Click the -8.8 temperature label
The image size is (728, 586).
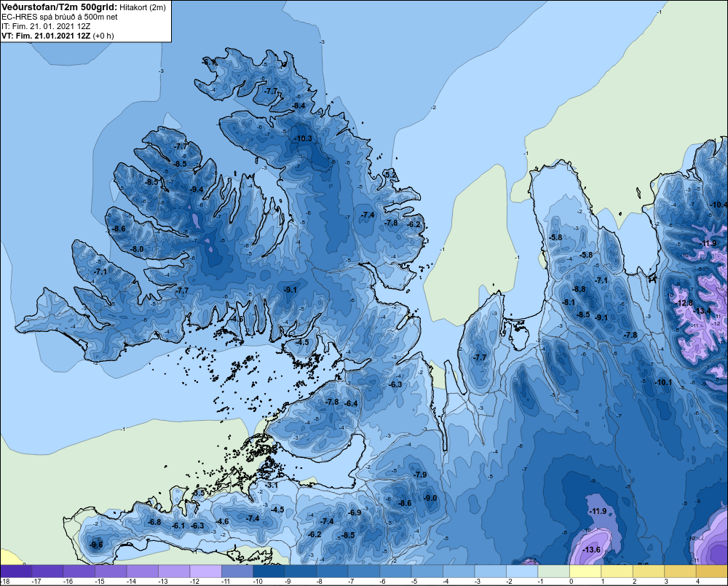[579, 289]
